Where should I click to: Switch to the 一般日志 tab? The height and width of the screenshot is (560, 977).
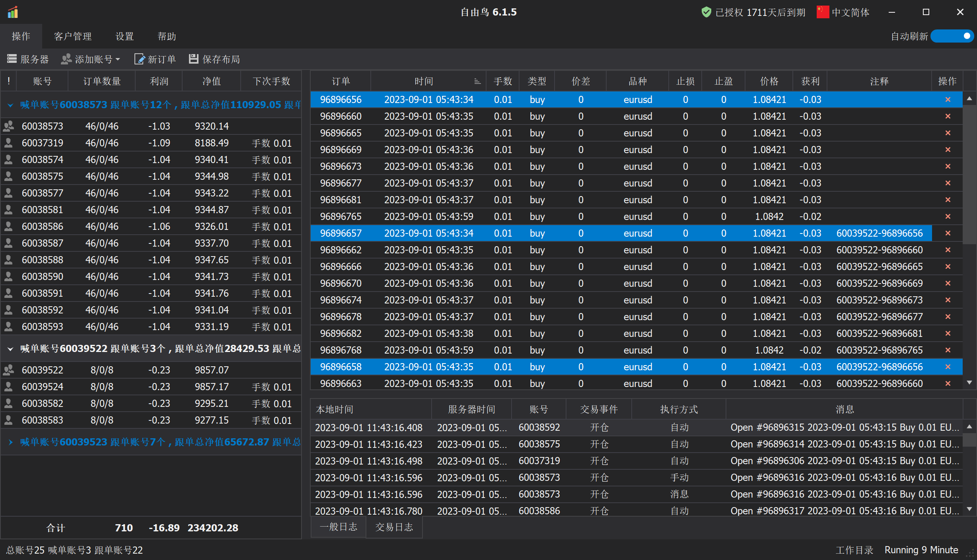click(x=338, y=527)
